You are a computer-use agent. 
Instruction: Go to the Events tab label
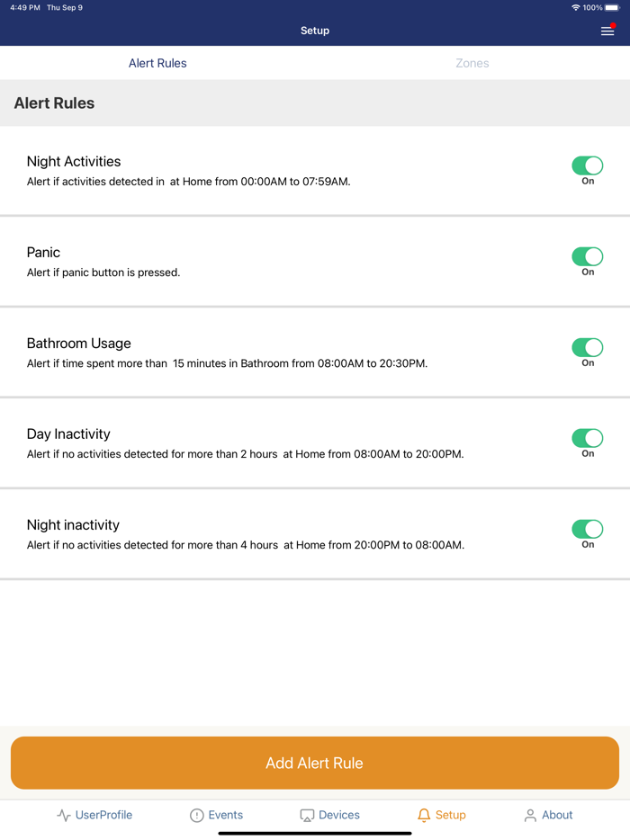click(225, 815)
